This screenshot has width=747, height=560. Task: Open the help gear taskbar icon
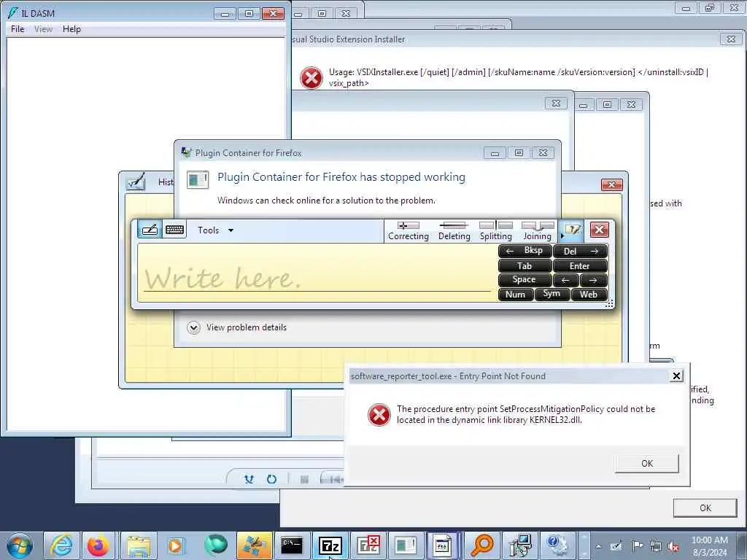point(557,545)
